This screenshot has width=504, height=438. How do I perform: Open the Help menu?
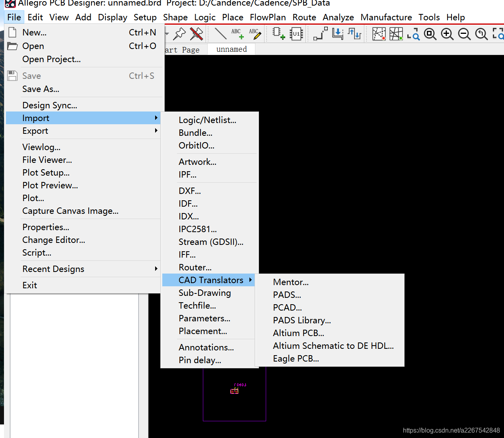(x=455, y=17)
